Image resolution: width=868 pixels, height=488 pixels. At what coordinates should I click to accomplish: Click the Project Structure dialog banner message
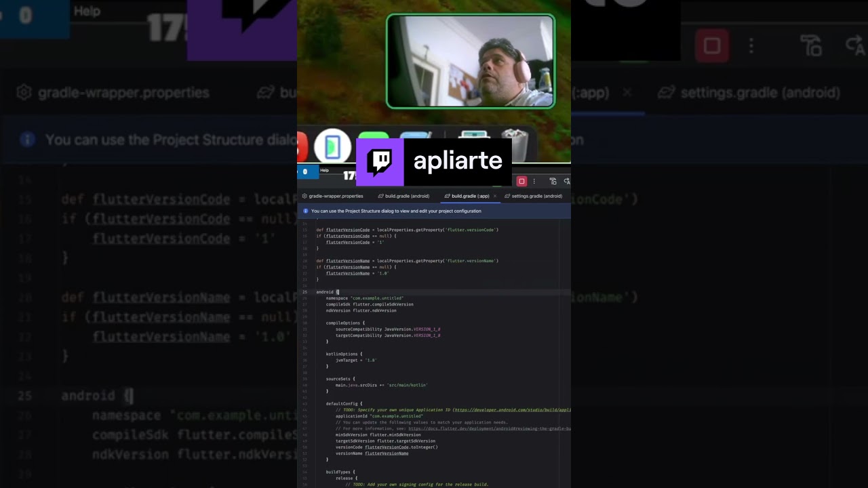click(x=396, y=211)
